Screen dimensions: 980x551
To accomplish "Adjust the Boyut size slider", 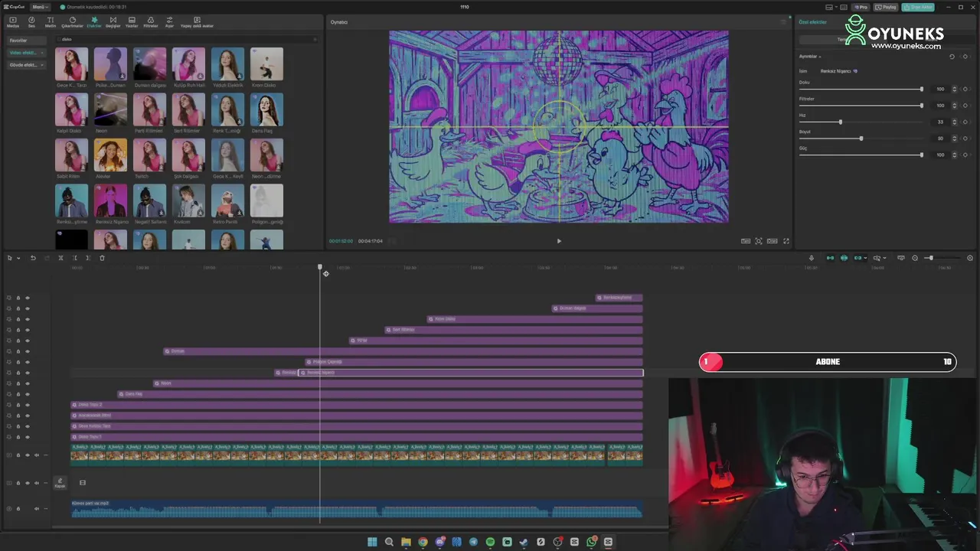I will click(861, 139).
